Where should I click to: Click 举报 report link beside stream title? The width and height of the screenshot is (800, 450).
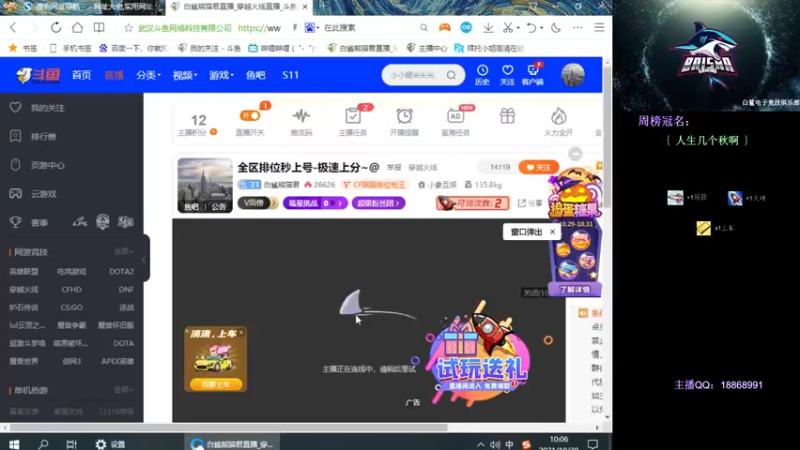(x=394, y=167)
